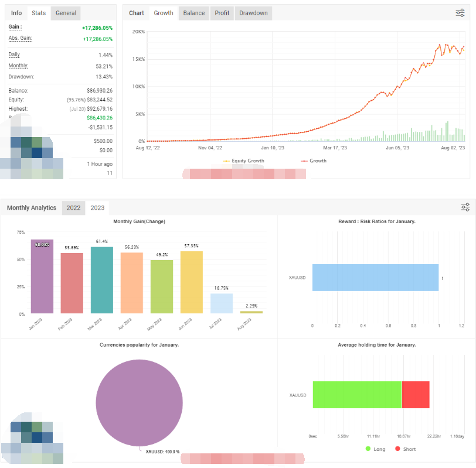Click the XAUUSD: 100.0 % pie label

point(162,452)
